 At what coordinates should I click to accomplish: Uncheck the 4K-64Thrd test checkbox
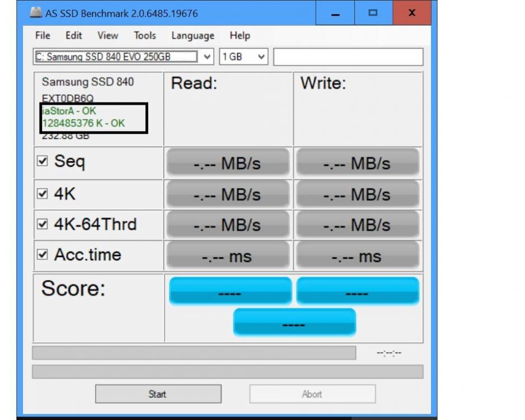tap(42, 224)
